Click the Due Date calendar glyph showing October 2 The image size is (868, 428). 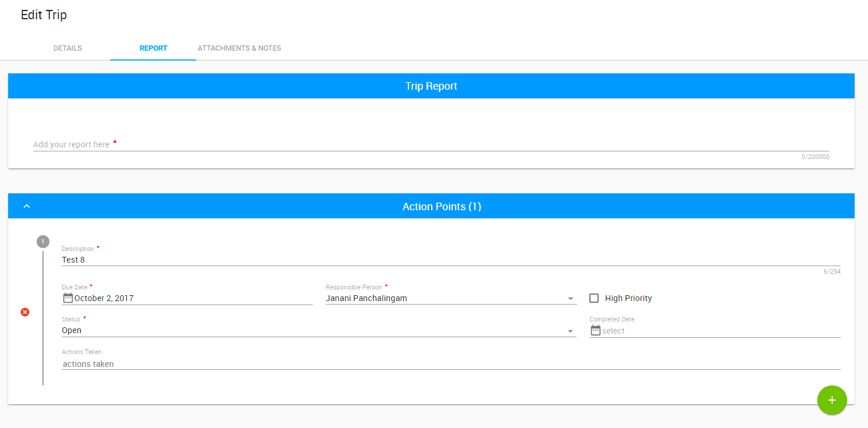point(67,298)
